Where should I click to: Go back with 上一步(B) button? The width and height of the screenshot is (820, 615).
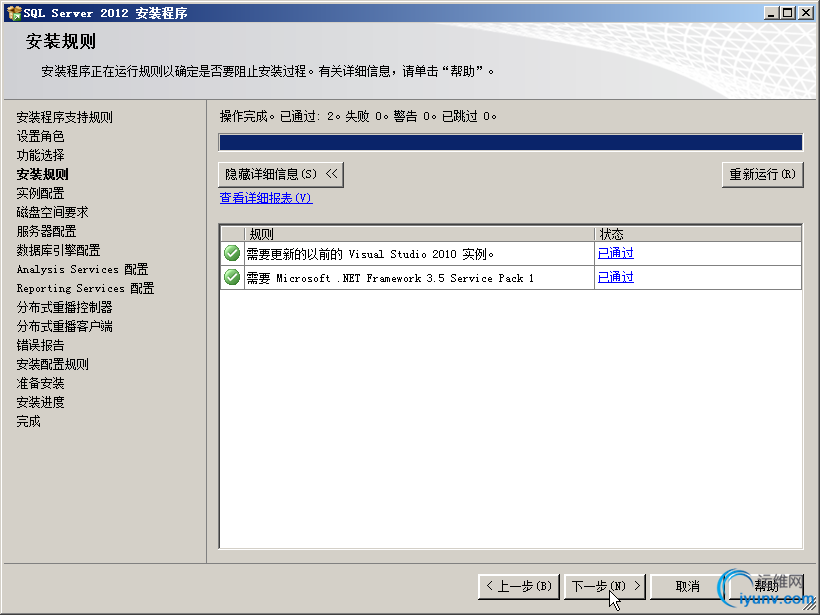519,586
